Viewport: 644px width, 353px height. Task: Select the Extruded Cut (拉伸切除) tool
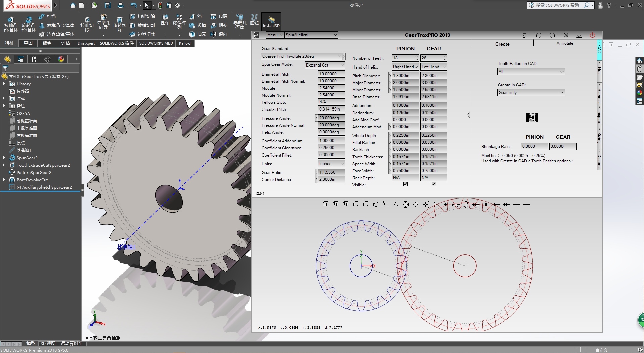[x=87, y=24]
